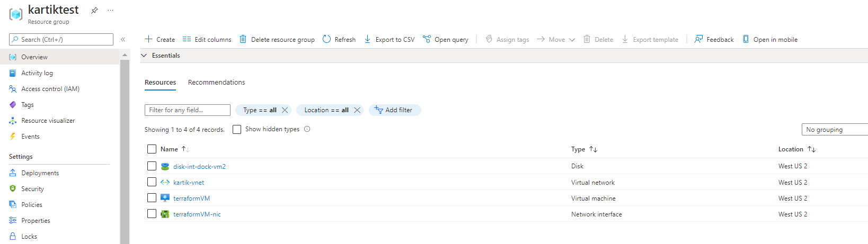Viewport: 868px width, 244px height.
Task: Check the box for terraformVM row
Action: pyautogui.click(x=152, y=198)
